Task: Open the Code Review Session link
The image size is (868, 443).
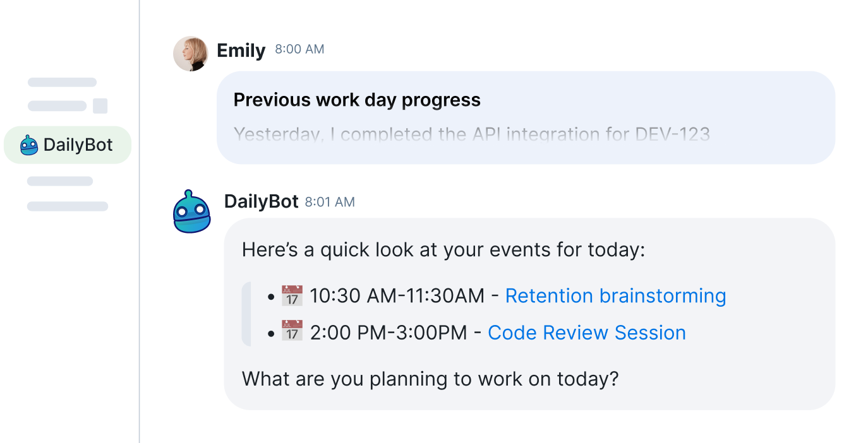Action: (587, 333)
